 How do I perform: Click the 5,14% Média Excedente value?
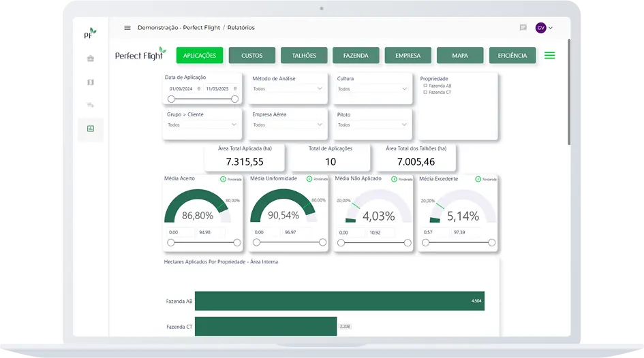click(x=463, y=216)
